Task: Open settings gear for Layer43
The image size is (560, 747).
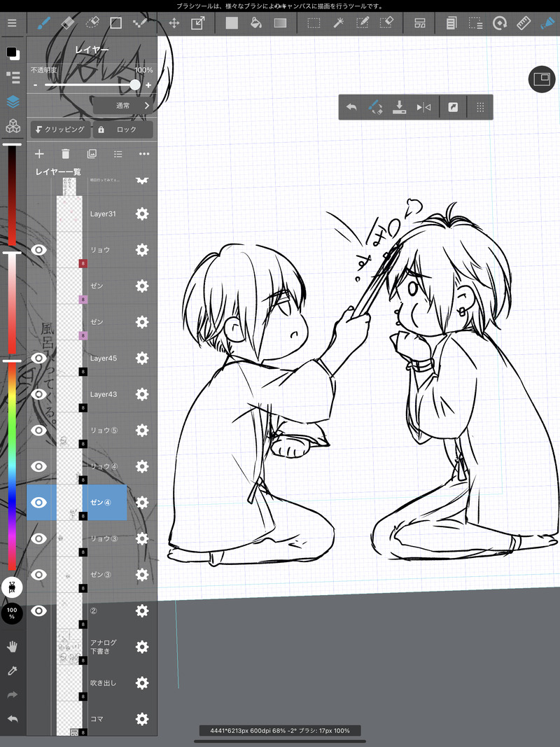Action: (142, 394)
